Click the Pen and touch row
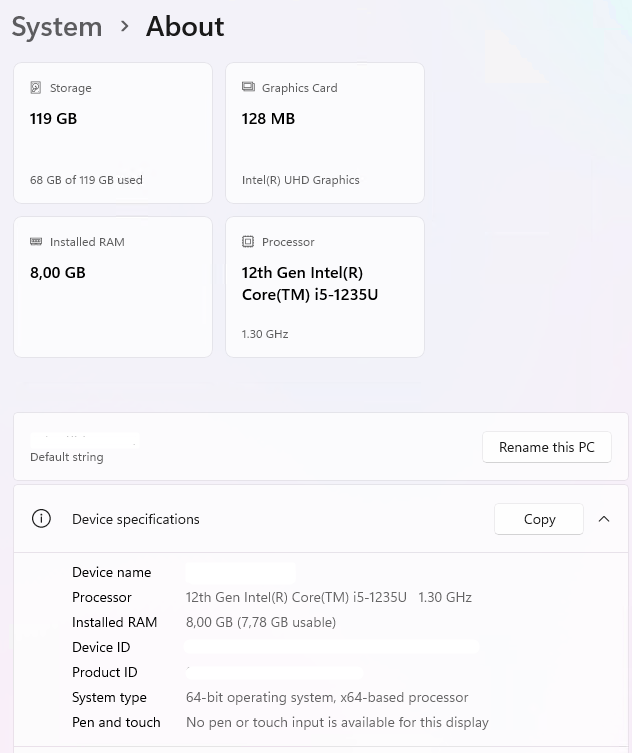632x753 pixels. pos(116,722)
